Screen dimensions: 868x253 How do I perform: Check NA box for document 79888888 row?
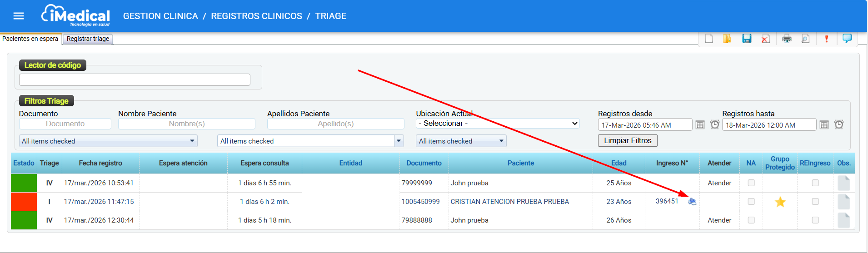tap(751, 220)
